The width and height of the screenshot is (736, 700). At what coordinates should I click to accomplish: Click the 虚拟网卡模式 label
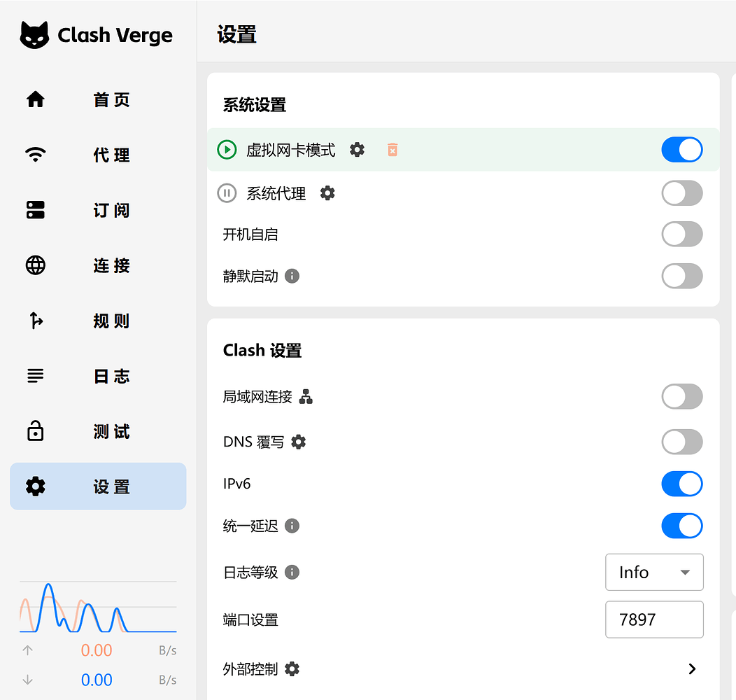click(x=291, y=150)
